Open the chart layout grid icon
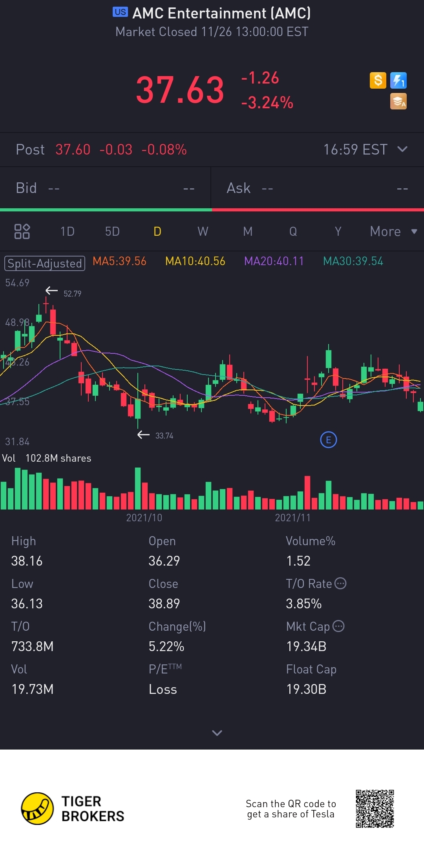The image size is (424, 868). pos(22,231)
